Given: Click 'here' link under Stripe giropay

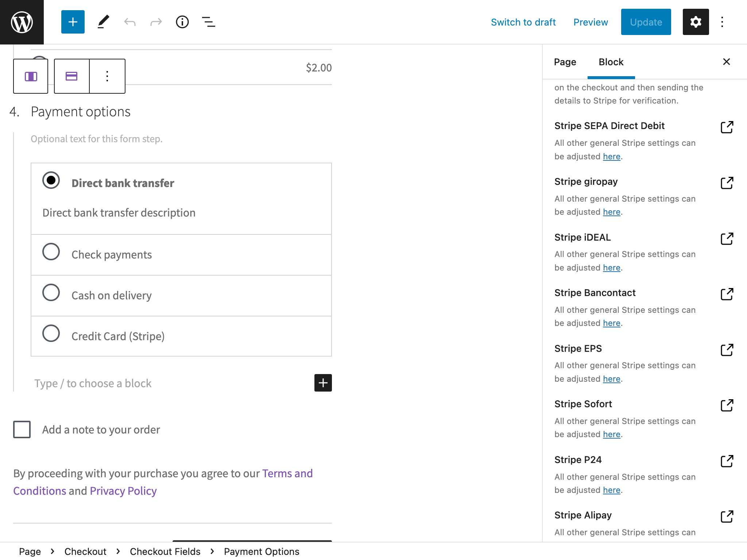Looking at the screenshot, I should (612, 212).
